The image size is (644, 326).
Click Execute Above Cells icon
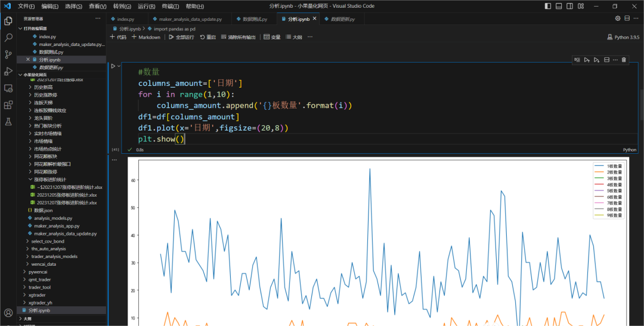coord(587,60)
